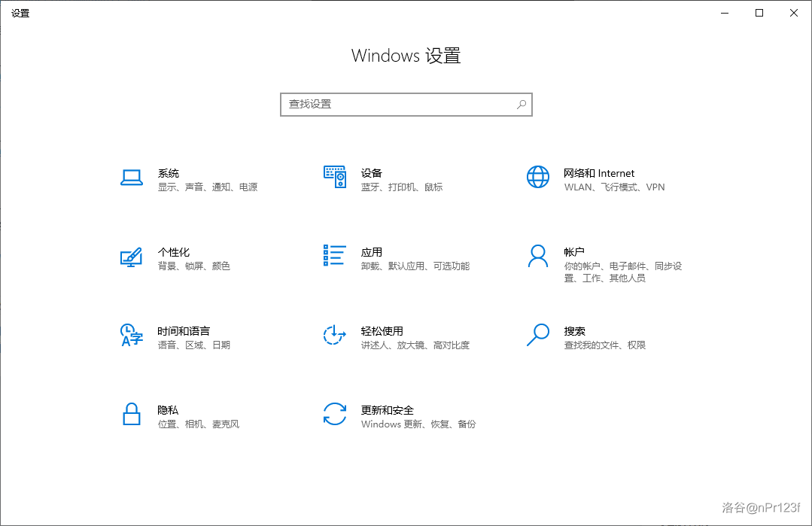812x526 pixels.
Task: Click the laptop icon for 系统
Action: (x=132, y=178)
